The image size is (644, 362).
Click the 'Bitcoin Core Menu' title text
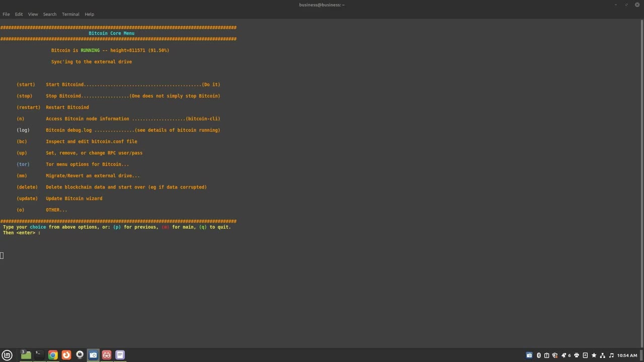[x=112, y=33]
